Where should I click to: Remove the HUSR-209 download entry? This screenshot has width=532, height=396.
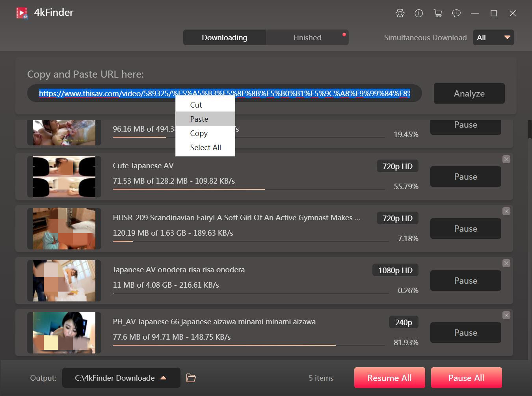[506, 211]
